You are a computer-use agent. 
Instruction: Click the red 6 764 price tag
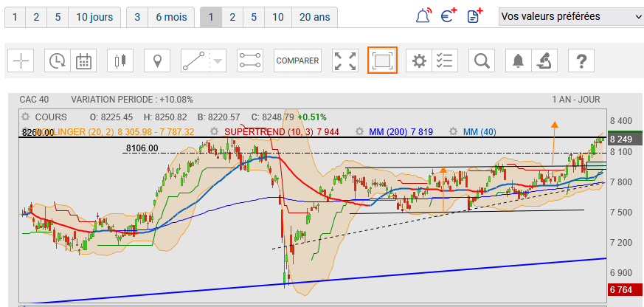[x=625, y=290]
